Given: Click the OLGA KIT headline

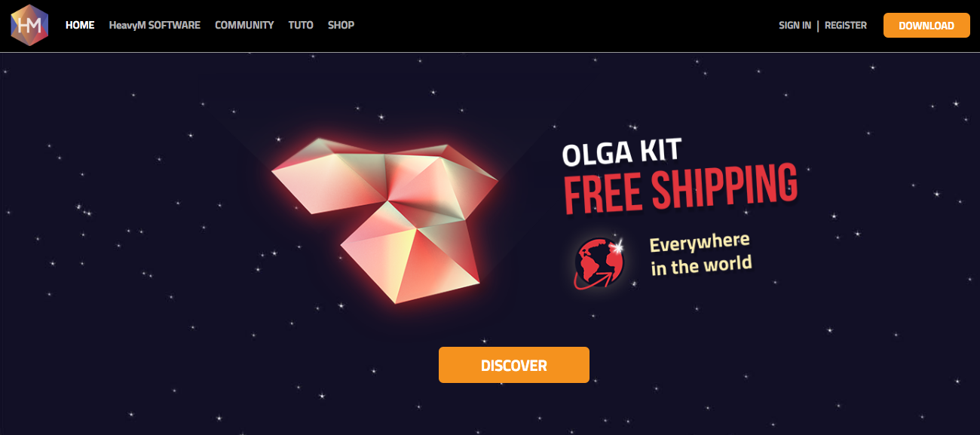Looking at the screenshot, I should [622, 152].
